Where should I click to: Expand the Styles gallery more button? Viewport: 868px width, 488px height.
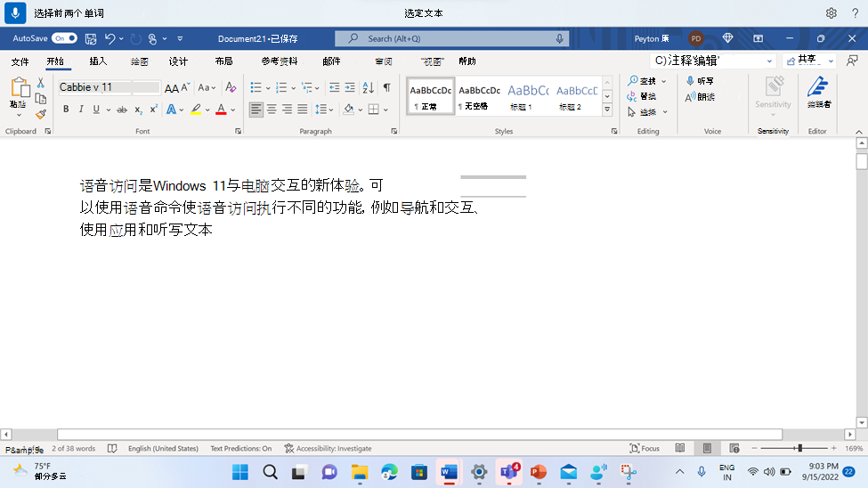607,110
